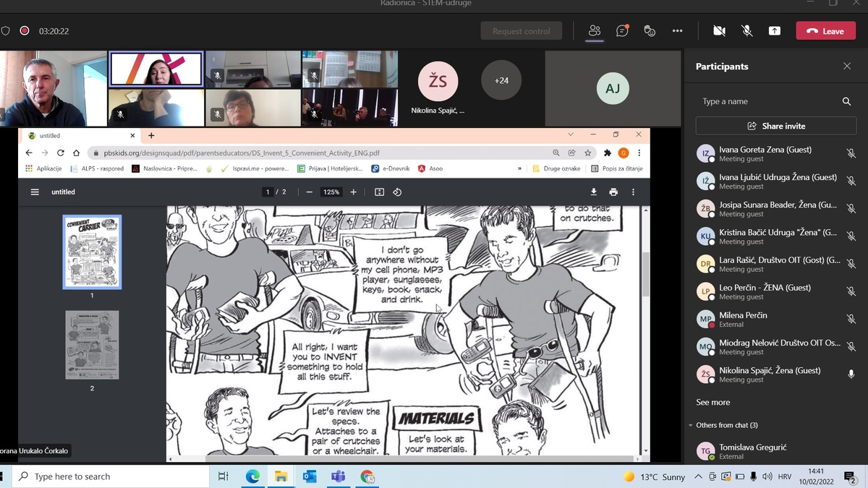This screenshot has width=868, height=488.
Task: Click Josipa Sunara Beader's muted mic icon
Action: click(851, 208)
